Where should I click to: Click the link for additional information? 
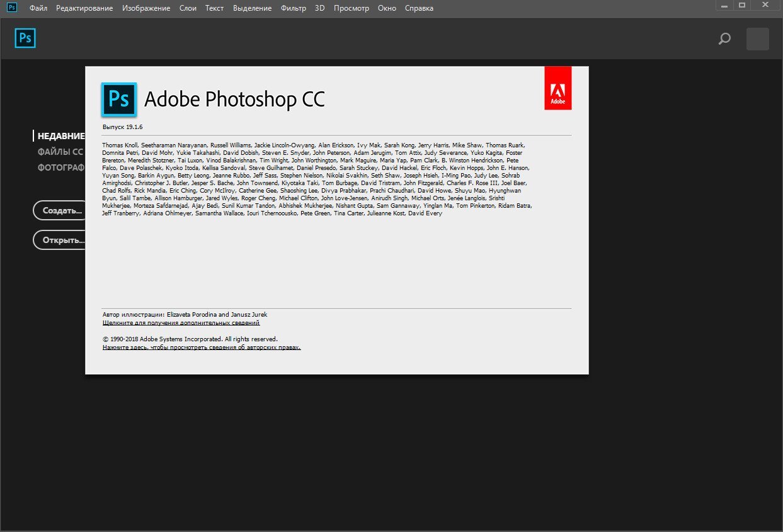(181, 323)
